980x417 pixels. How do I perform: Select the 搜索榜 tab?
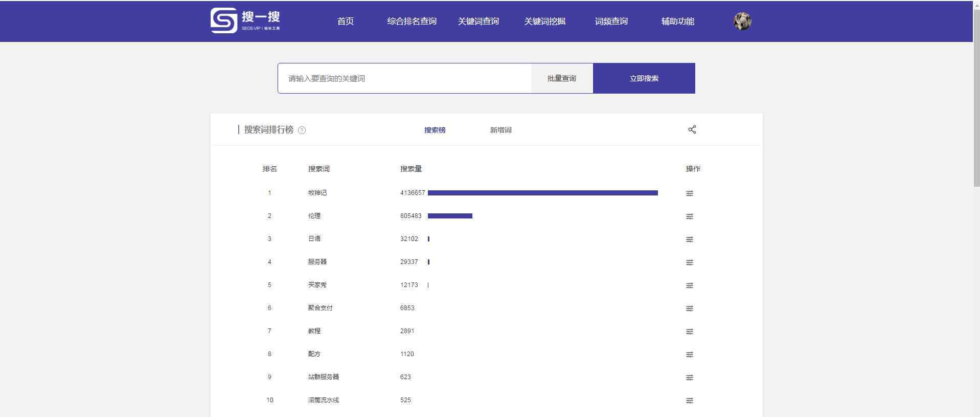click(x=435, y=130)
